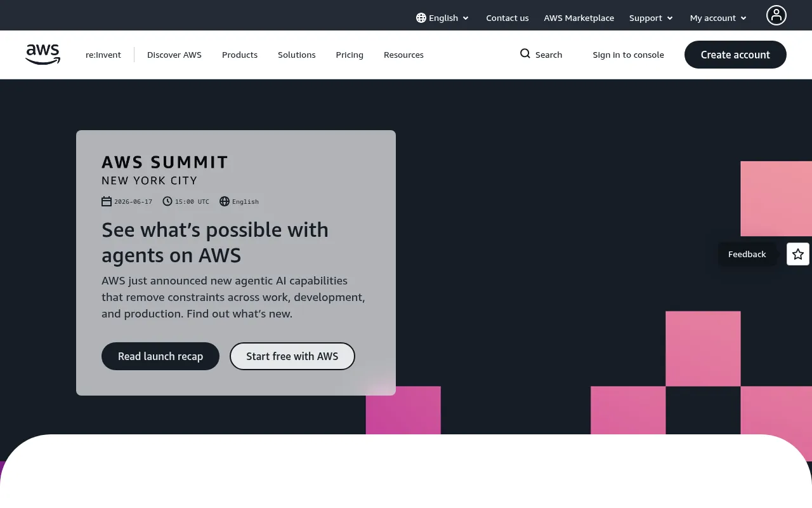Open the Discover AWS menu
Image resolution: width=812 pixels, height=508 pixels.
pyautogui.click(x=174, y=55)
